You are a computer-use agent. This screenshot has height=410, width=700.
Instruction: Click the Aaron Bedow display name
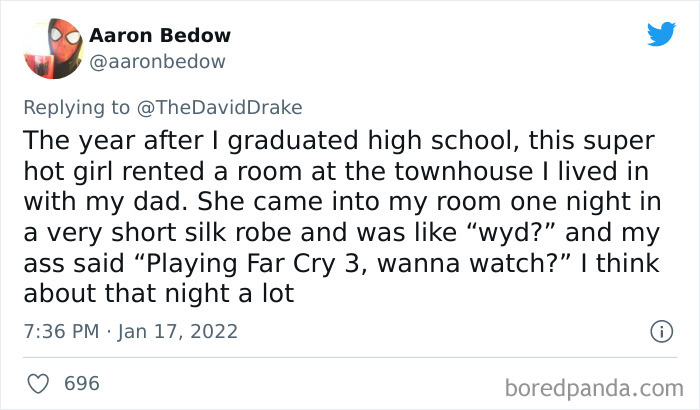pyautogui.click(x=160, y=35)
